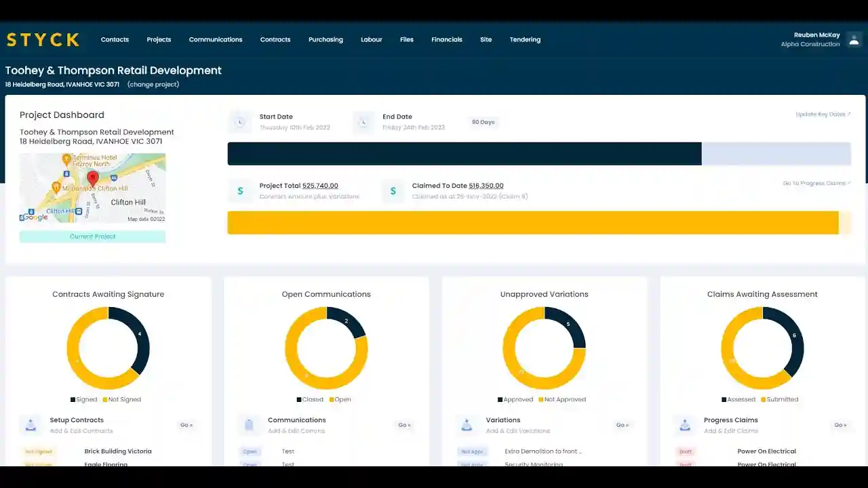Toggle the Assessed legend item
The height and width of the screenshot is (488, 868).
738,399
